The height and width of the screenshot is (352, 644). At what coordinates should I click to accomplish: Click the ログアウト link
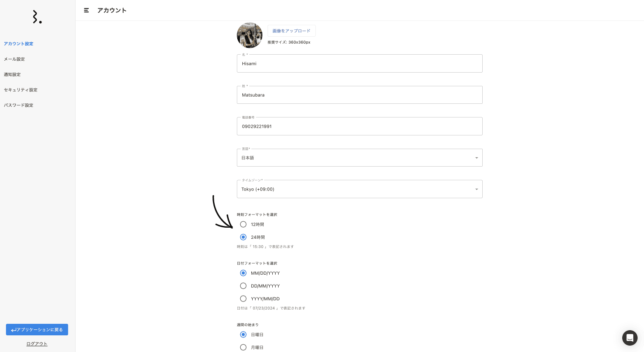click(x=37, y=344)
